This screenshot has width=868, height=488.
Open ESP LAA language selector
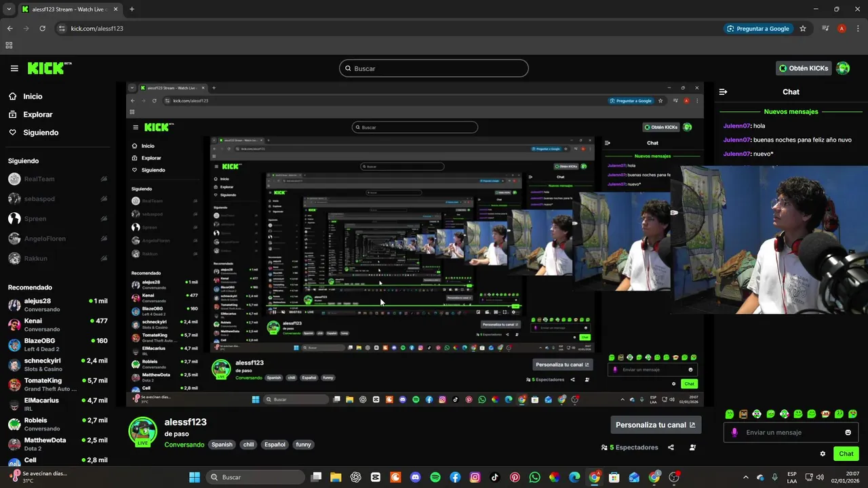792,477
